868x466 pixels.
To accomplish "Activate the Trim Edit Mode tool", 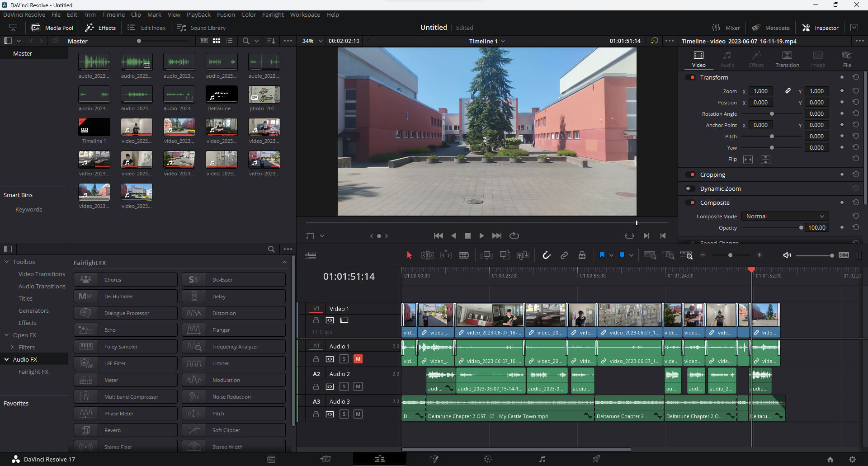I will [x=427, y=255].
